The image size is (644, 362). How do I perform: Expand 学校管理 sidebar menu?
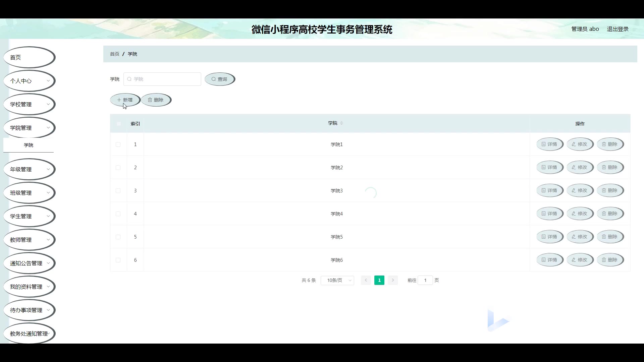(x=29, y=104)
